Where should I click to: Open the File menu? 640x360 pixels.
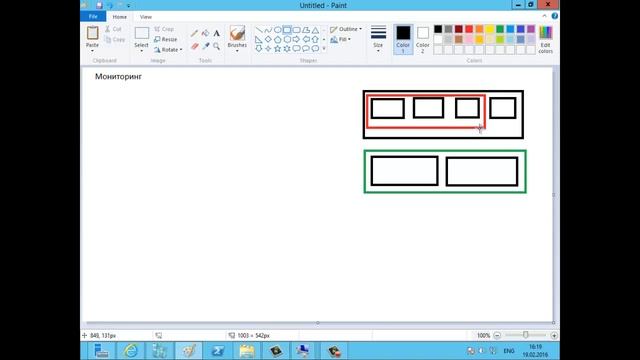pyautogui.click(x=93, y=16)
